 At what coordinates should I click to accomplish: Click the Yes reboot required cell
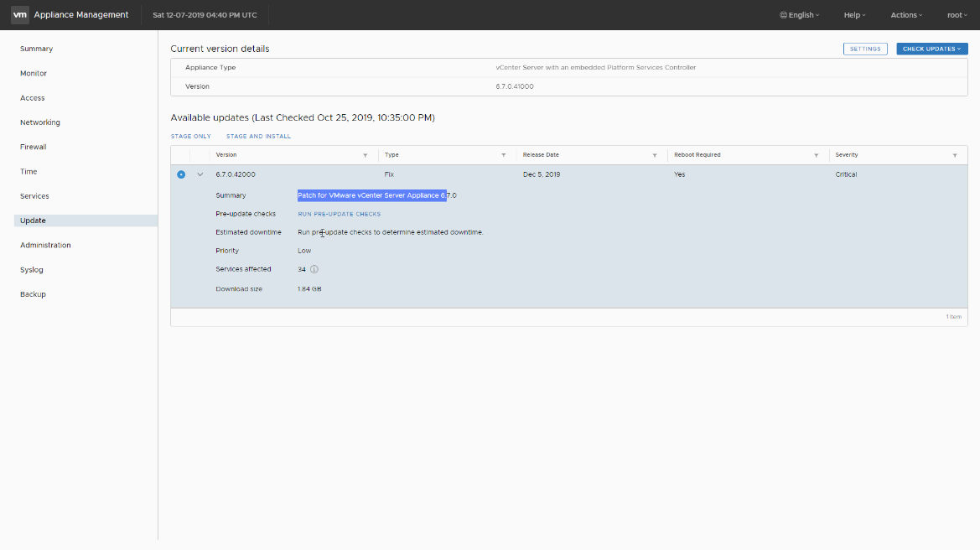coord(679,174)
